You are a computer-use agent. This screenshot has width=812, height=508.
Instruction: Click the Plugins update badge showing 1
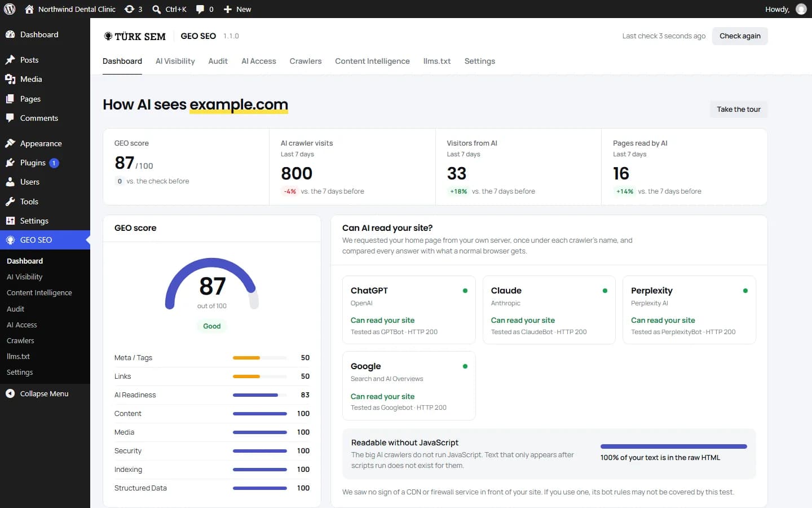point(54,163)
